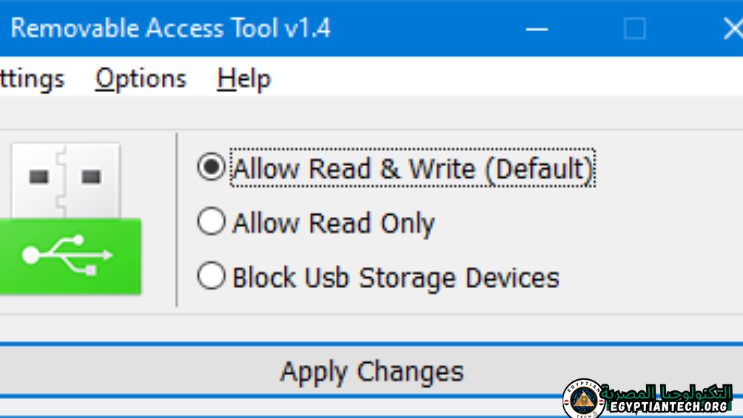Click the EGYPTIANTECH.ORG watermark text
Screen dimensions: 743x418
coord(668,408)
